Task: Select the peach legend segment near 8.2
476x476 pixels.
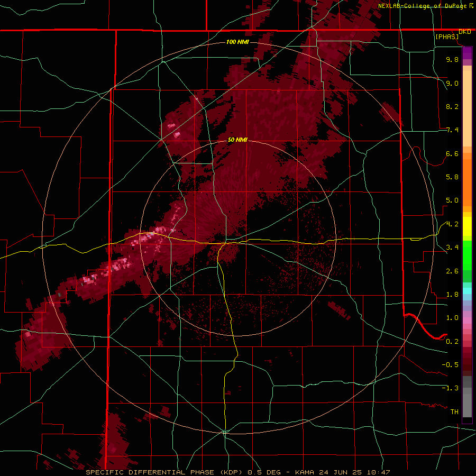Action: [x=467, y=108]
